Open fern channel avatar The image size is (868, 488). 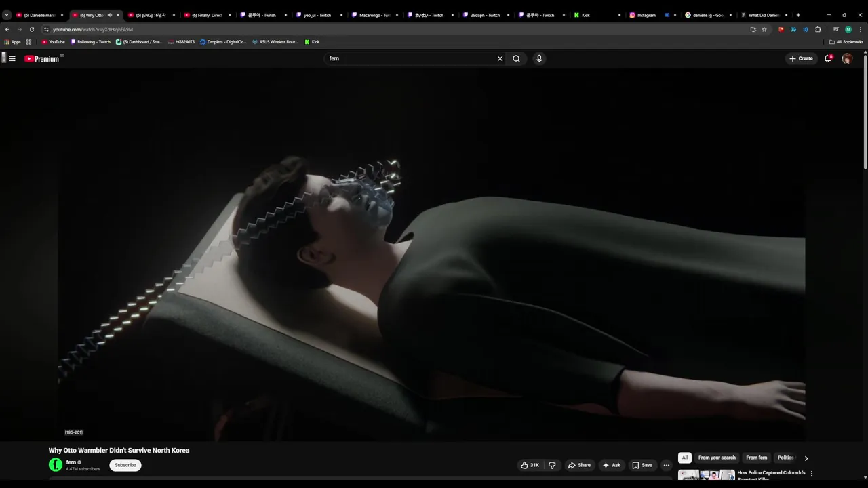[x=56, y=465]
